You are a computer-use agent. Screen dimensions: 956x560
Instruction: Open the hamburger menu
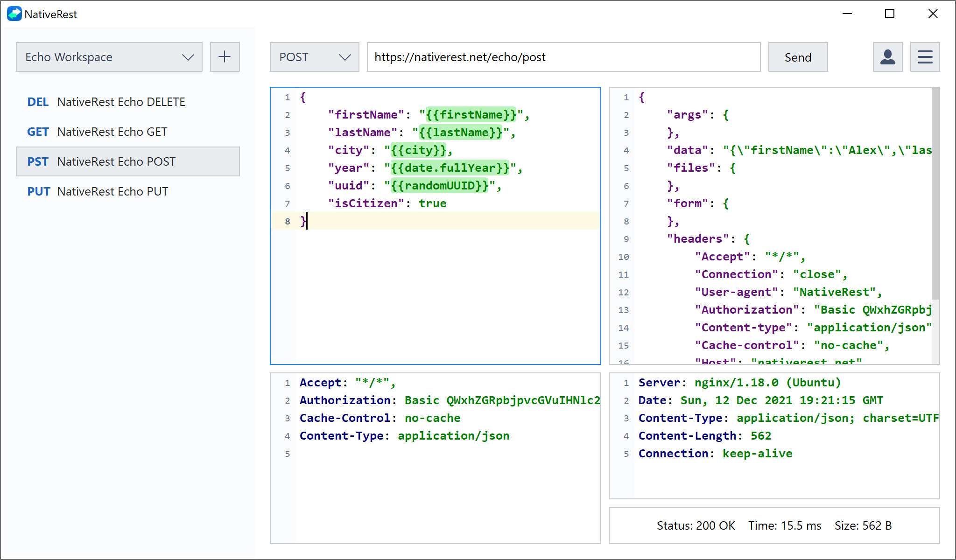[x=925, y=57]
